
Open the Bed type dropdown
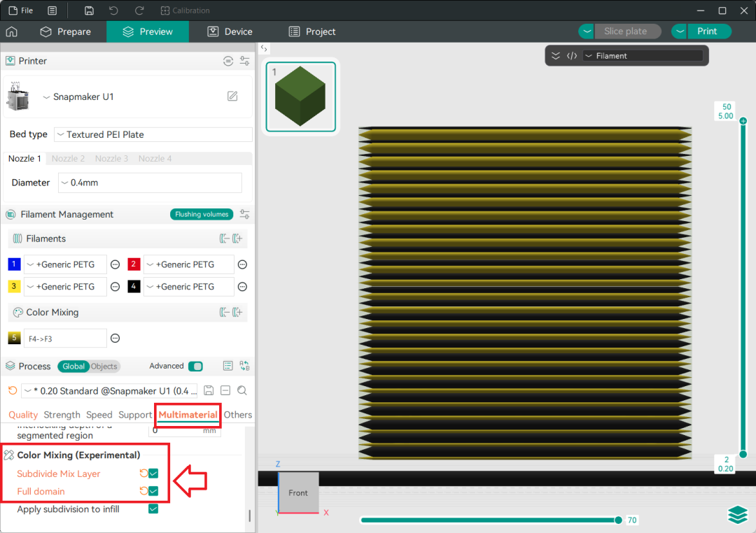point(153,134)
